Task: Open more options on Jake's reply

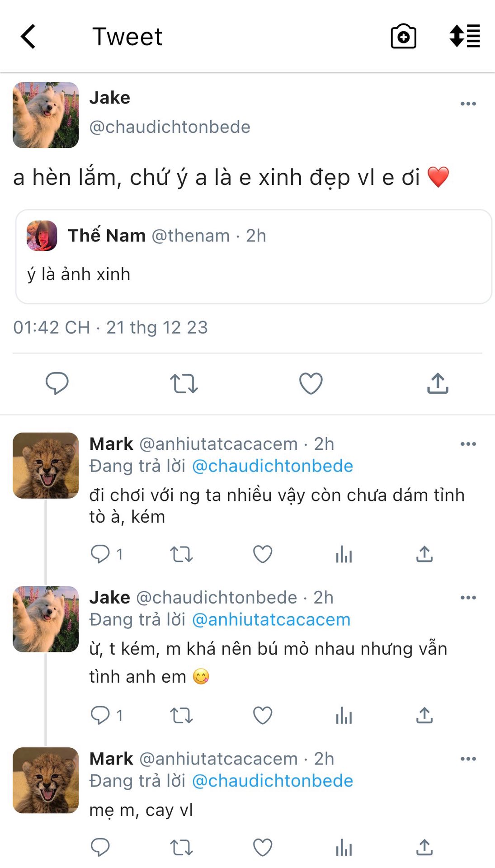Action: [x=468, y=598]
